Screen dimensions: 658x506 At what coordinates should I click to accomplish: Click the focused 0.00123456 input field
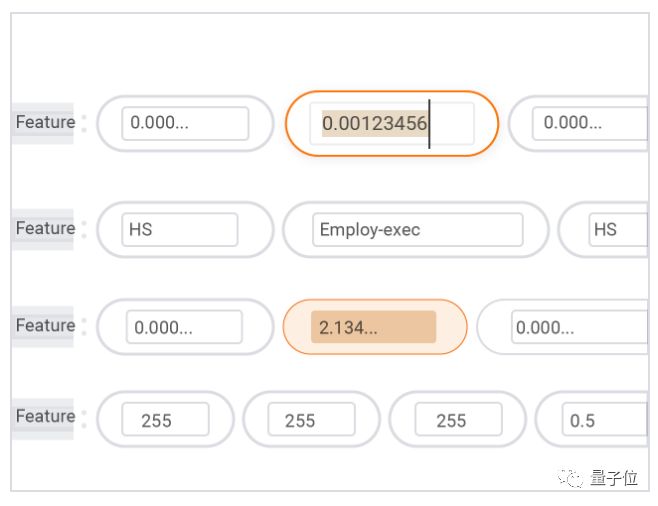(x=391, y=123)
